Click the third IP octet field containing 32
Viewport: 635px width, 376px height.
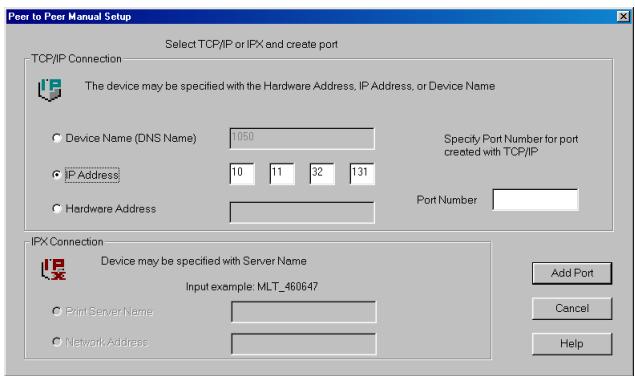322,174
